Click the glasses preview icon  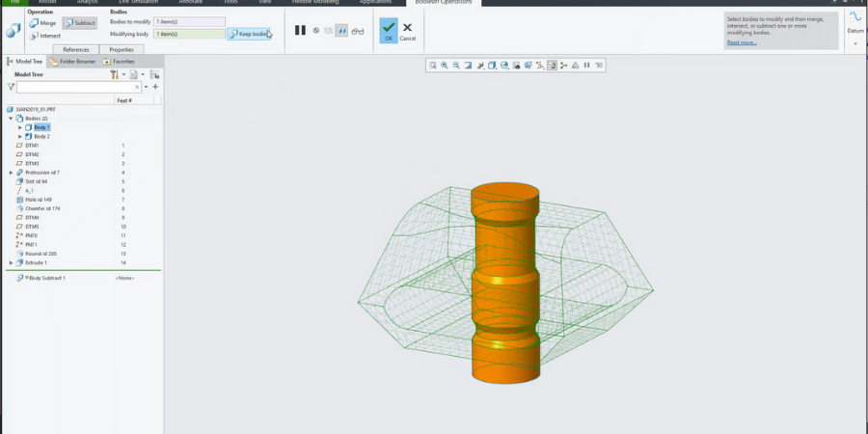(x=358, y=31)
